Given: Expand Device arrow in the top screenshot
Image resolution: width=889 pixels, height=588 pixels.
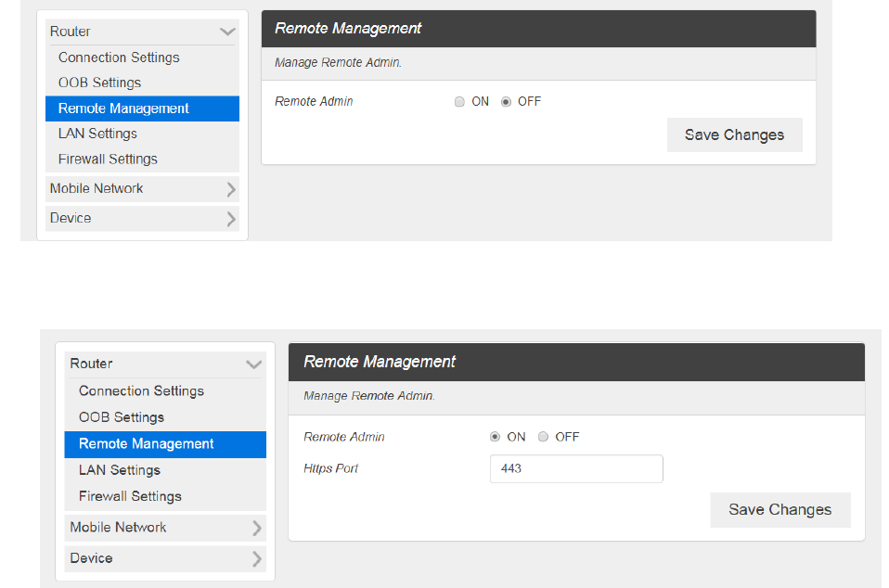Looking at the screenshot, I should click(231, 219).
